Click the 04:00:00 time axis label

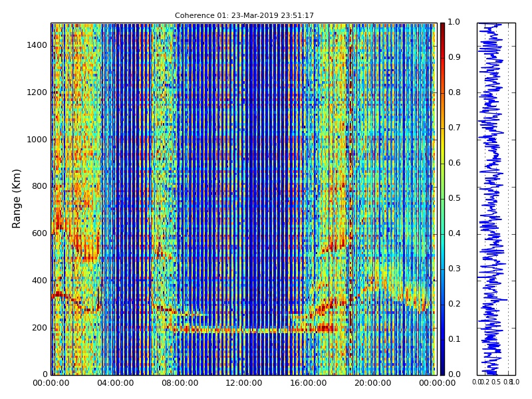point(115,384)
